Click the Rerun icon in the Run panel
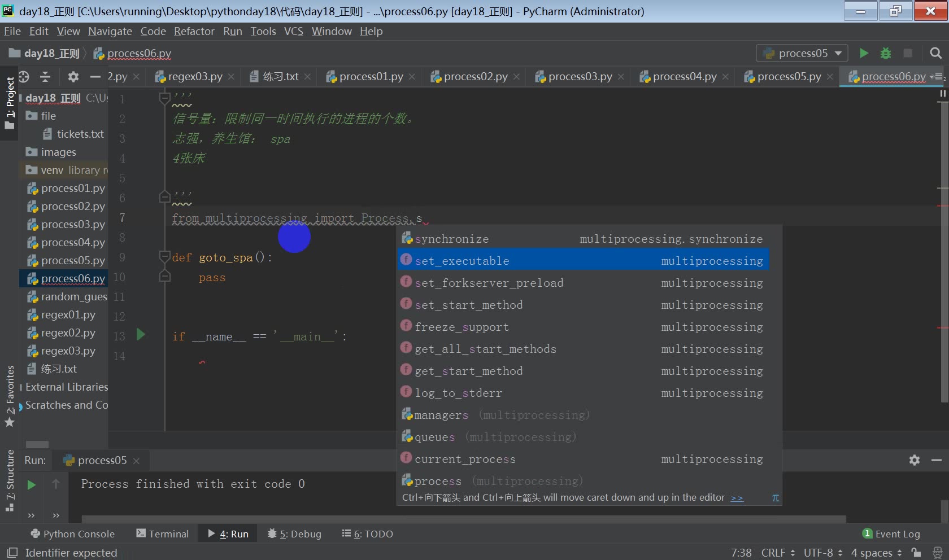Image resolution: width=949 pixels, height=560 pixels. tap(31, 485)
